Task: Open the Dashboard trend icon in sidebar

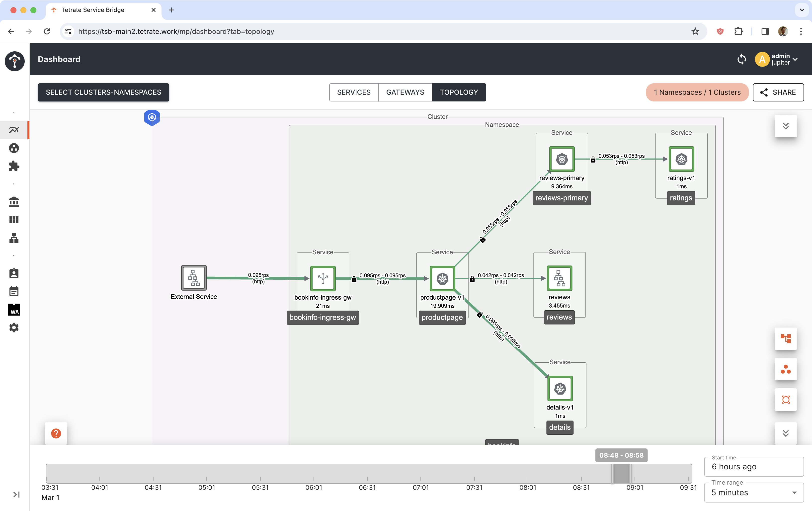Action: [14, 130]
